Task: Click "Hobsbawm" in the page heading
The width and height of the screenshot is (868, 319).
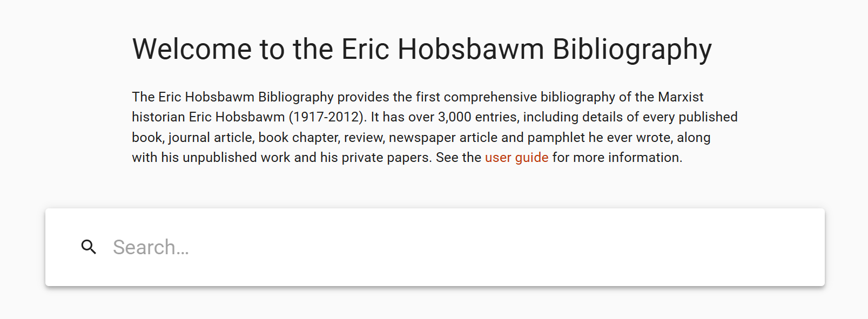Action: (x=470, y=49)
